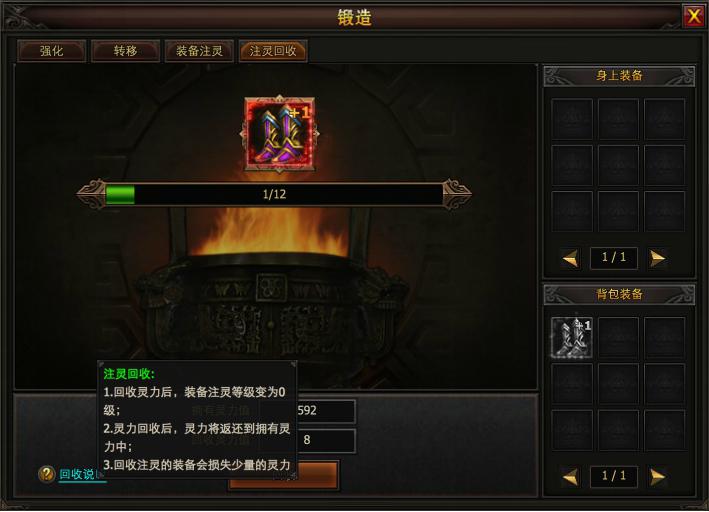Click the 身上装备 page indicator 1 / 1

(x=614, y=258)
